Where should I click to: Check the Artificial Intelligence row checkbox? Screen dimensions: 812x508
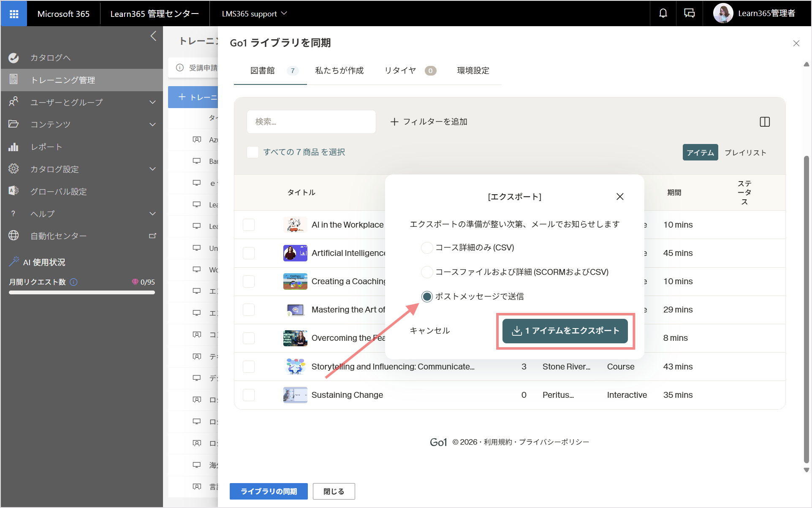(x=249, y=253)
